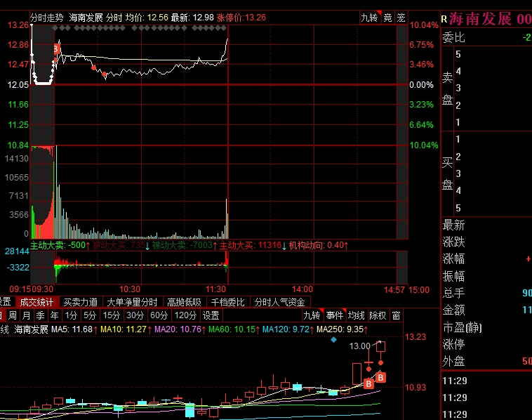Open the period 设置 button next to 120分
This screenshot has height=420, width=532.
pos(211,315)
